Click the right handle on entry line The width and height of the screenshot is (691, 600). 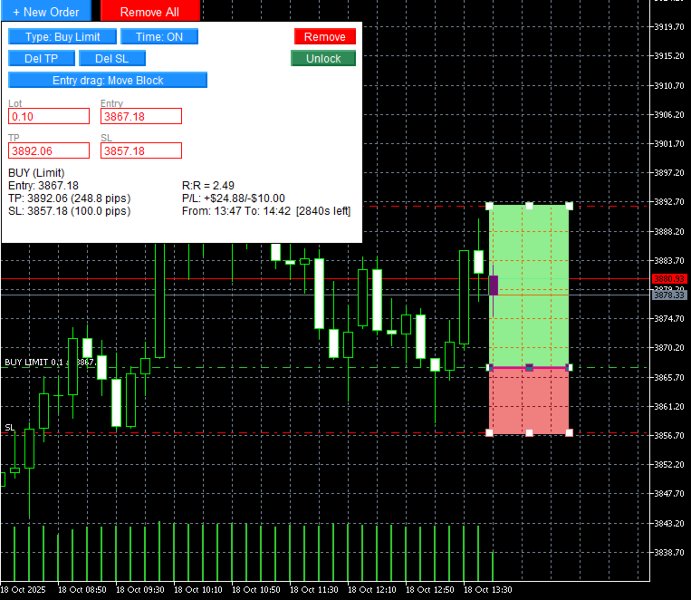coord(569,367)
